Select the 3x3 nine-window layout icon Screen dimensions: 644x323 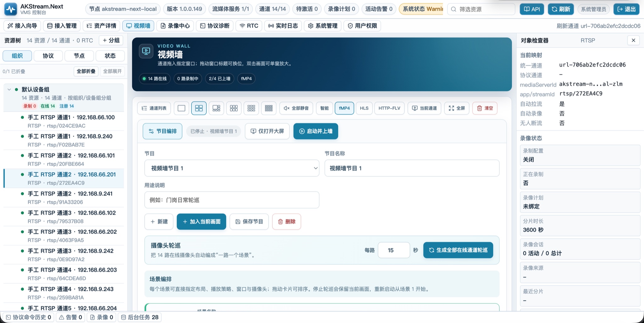(251, 108)
